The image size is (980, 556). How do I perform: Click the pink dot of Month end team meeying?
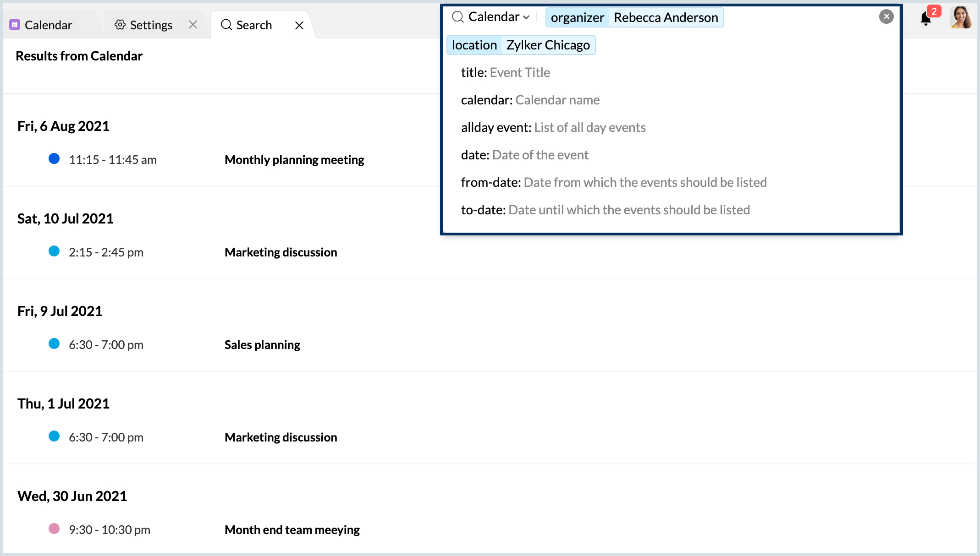[54, 529]
